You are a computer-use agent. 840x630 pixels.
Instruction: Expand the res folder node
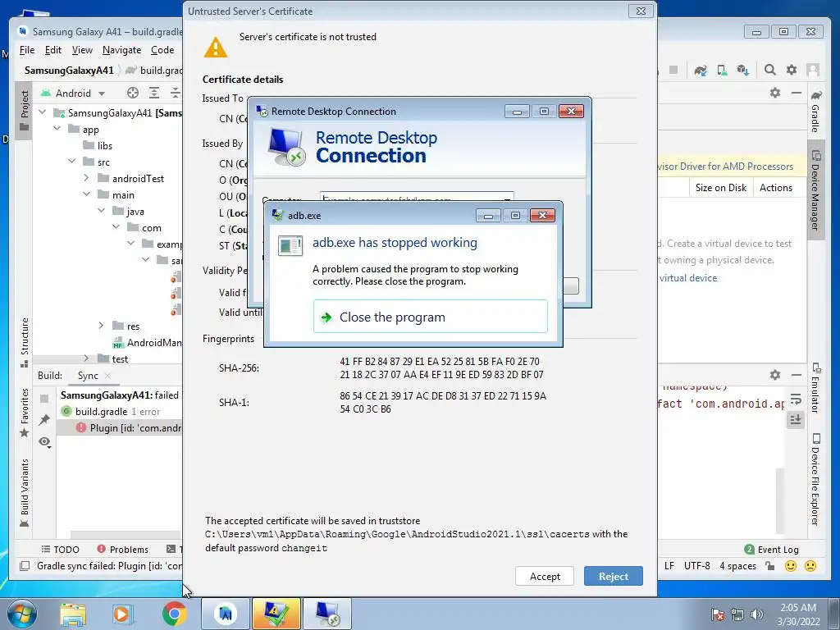[x=101, y=325]
